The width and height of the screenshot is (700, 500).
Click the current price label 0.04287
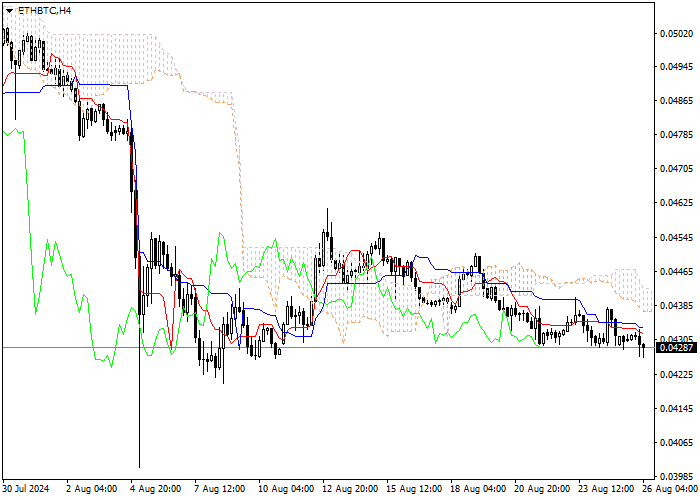pyautogui.click(x=675, y=347)
